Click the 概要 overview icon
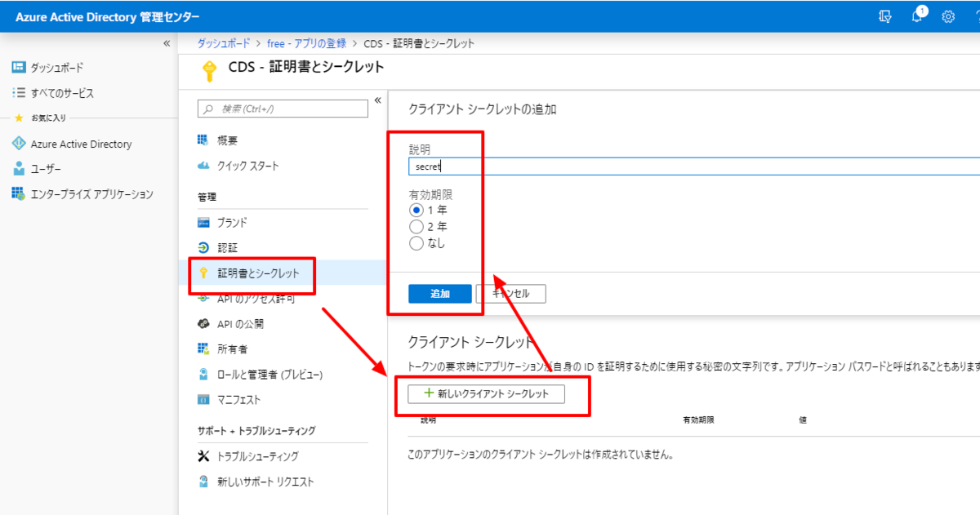The image size is (980, 515). point(203,140)
